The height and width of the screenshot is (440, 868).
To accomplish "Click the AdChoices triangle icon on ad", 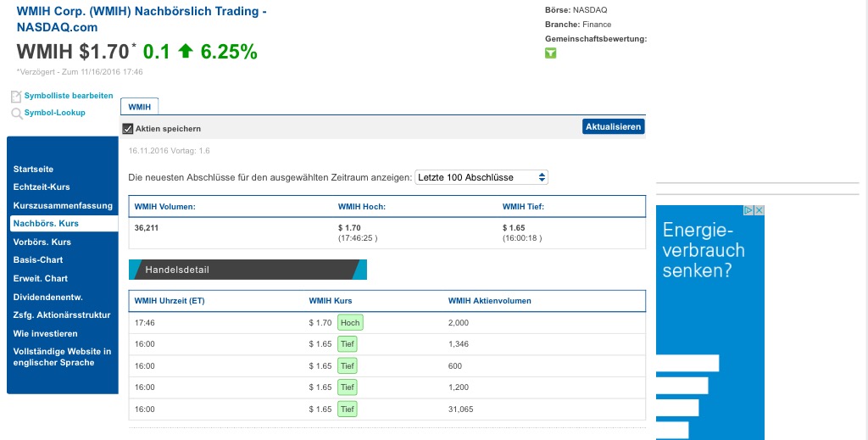I will (749, 210).
